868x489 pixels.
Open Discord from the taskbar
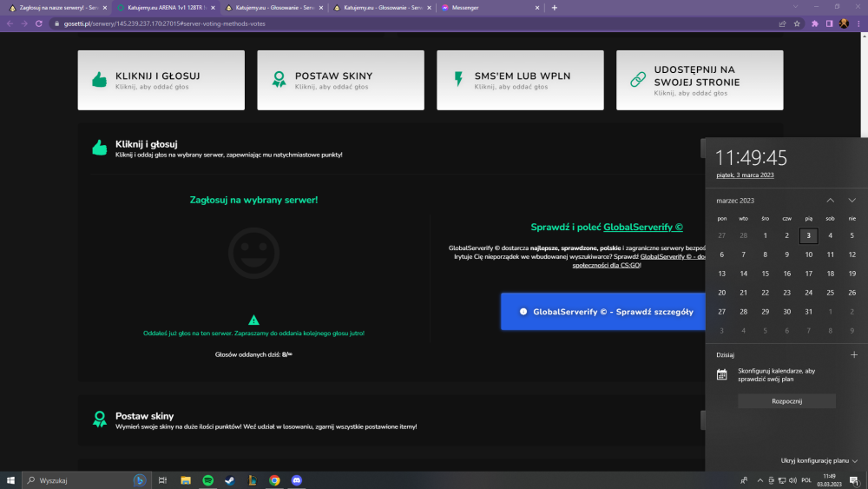pos(297,480)
